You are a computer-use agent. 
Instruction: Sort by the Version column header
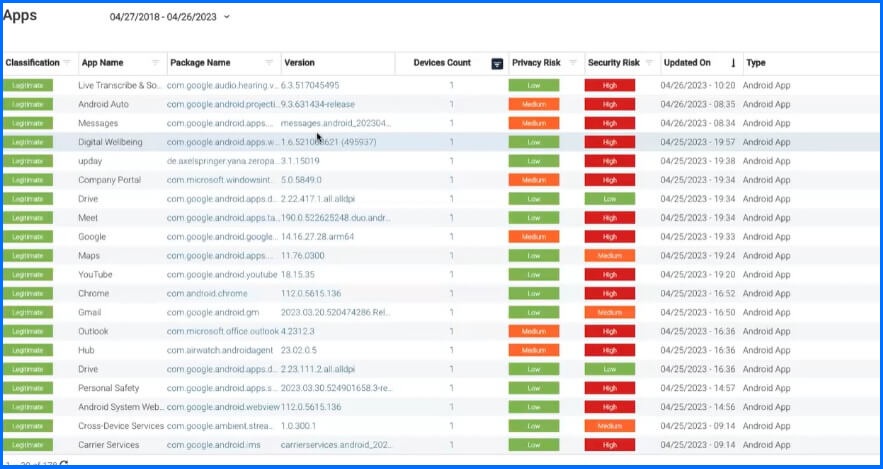pyautogui.click(x=300, y=62)
